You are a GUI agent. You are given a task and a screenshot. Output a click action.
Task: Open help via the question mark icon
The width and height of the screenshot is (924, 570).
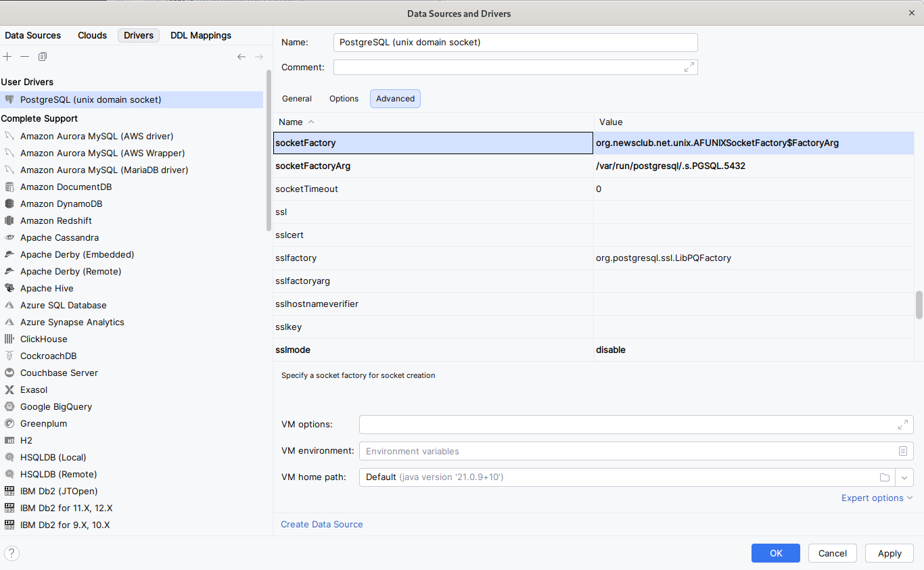(11, 553)
